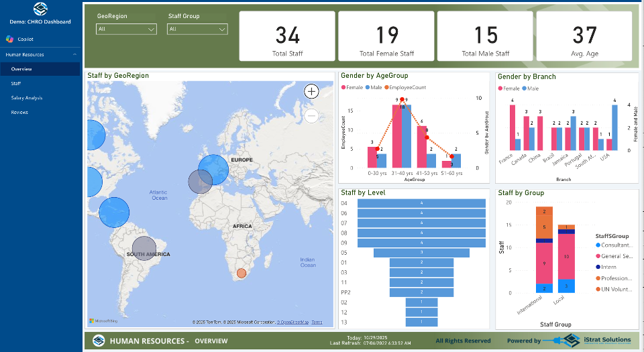644x352 pixels.
Task: Zoom out on the map with minus button
Action: point(311,116)
